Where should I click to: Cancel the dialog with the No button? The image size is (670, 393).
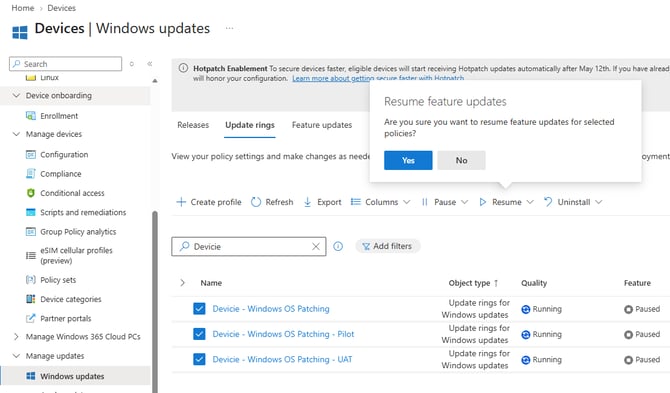pyautogui.click(x=461, y=160)
